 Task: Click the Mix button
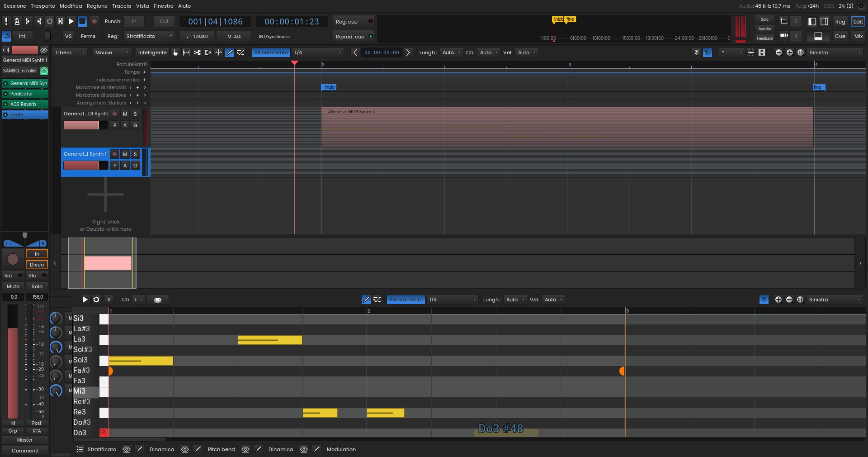pyautogui.click(x=858, y=36)
